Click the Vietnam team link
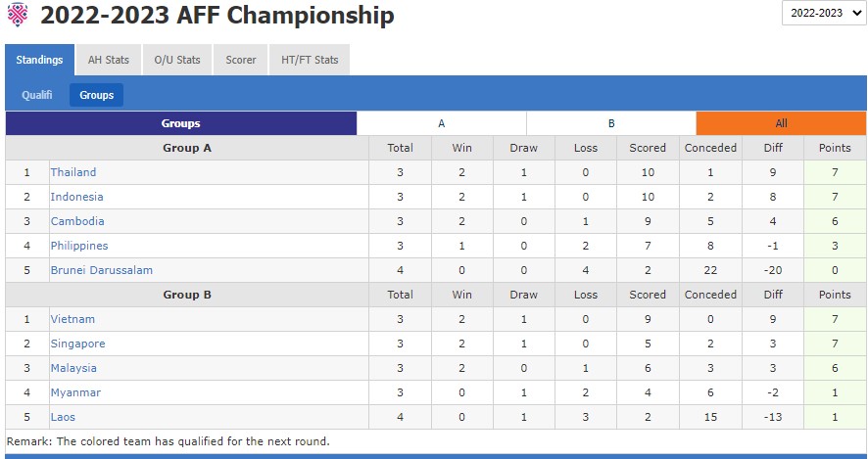The width and height of the screenshot is (868, 459). coord(72,319)
